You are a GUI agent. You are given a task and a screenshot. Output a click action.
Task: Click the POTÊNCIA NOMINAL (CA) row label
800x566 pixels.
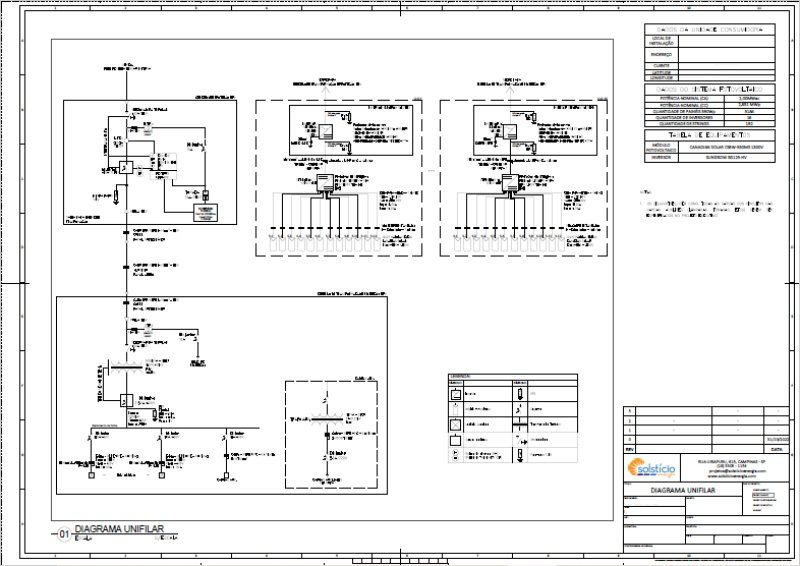click(x=684, y=98)
